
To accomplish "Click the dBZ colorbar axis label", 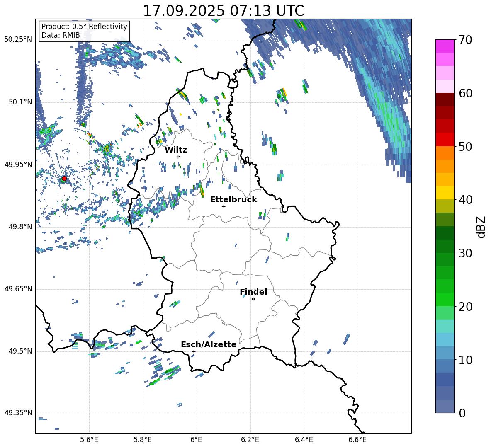I will coord(481,227).
